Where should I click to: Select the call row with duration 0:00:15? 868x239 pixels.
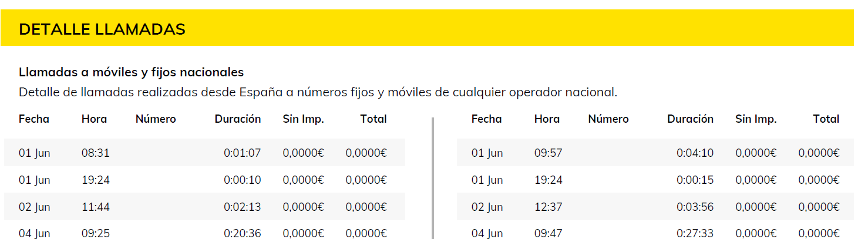655,180
